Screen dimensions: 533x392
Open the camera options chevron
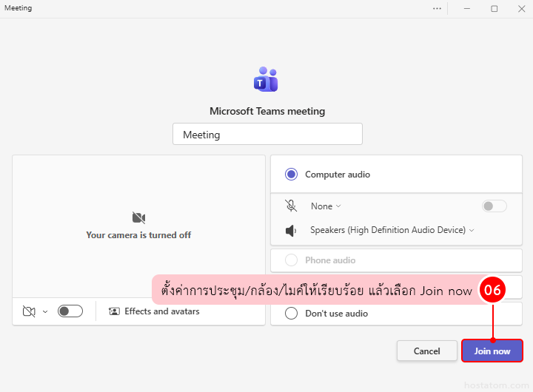45,311
